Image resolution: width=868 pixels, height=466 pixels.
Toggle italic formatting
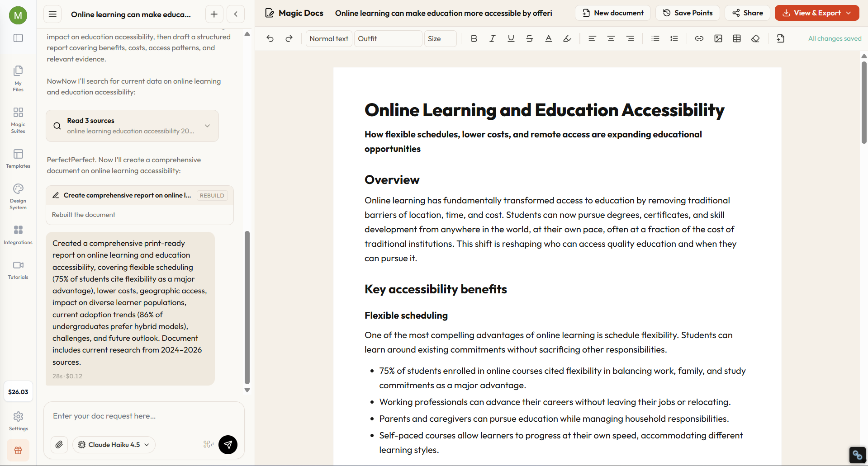click(x=493, y=38)
